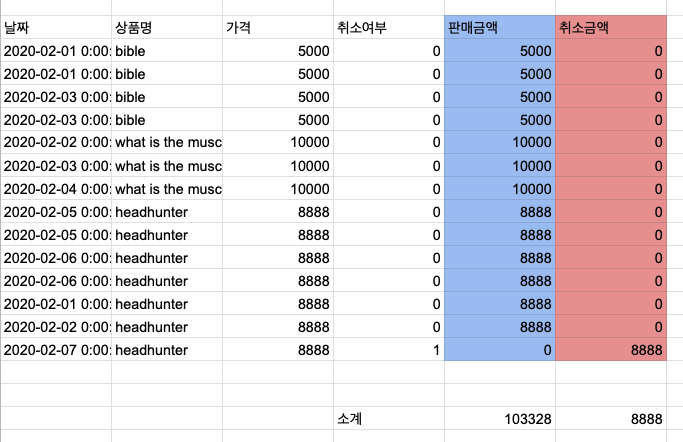This screenshot has height=442, width=683.
Task: Click 취소금액 0 in 2020-02-02 what is the musc row
Action: pyautogui.click(x=611, y=142)
